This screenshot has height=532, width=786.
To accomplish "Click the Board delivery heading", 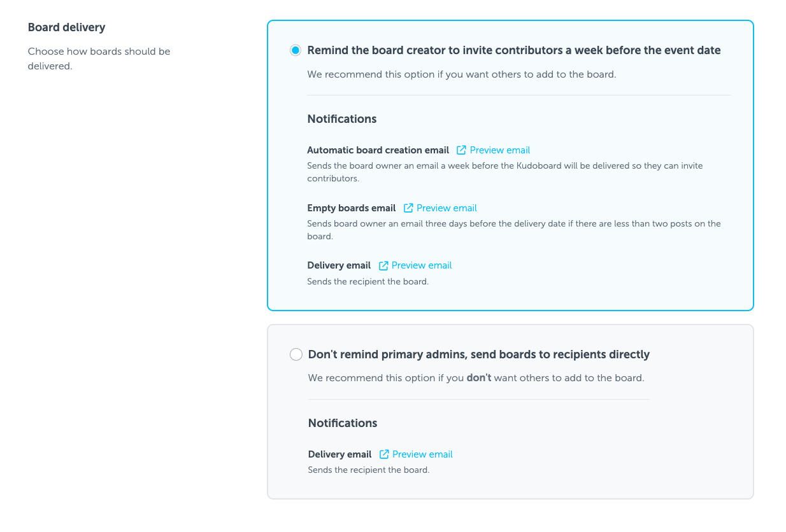I will 66,27.
